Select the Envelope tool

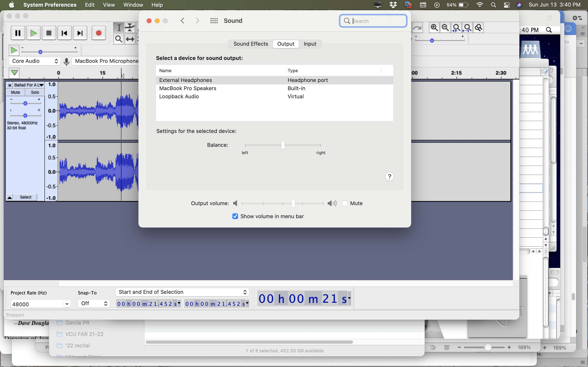[x=130, y=28]
